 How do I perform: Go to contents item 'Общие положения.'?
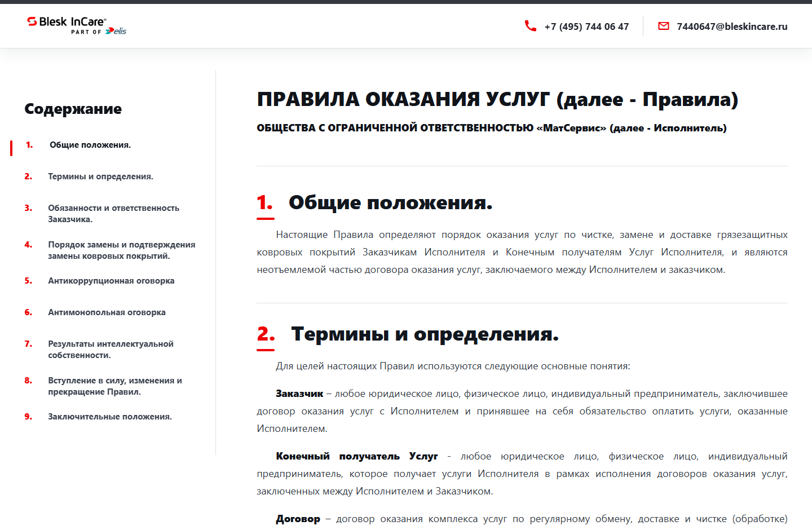pyautogui.click(x=90, y=145)
